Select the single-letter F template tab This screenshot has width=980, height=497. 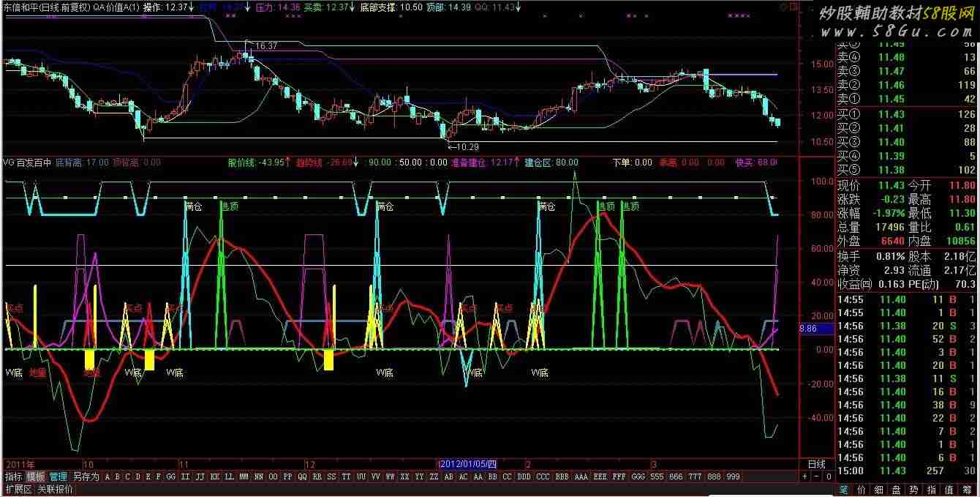(159, 477)
